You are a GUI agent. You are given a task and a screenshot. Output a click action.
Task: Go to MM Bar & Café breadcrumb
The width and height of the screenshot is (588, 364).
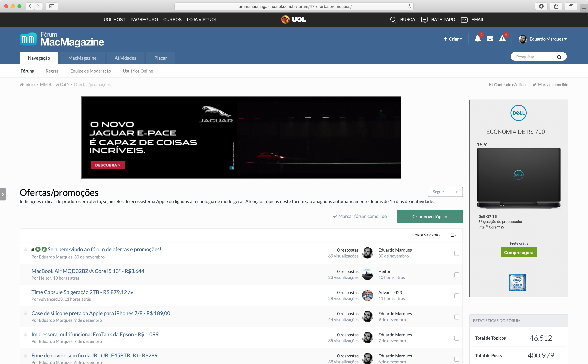point(54,85)
